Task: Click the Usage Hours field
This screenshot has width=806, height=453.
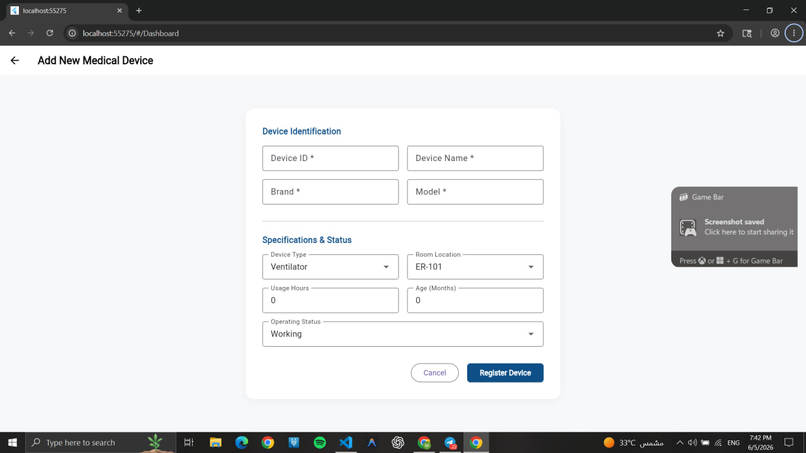Action: pyautogui.click(x=330, y=300)
